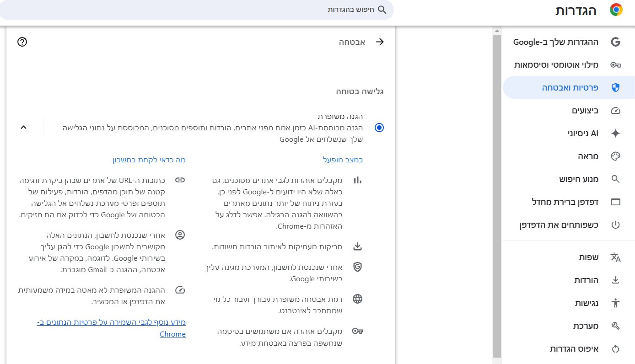Select the הגנה משופרת radio button

[x=379, y=128]
